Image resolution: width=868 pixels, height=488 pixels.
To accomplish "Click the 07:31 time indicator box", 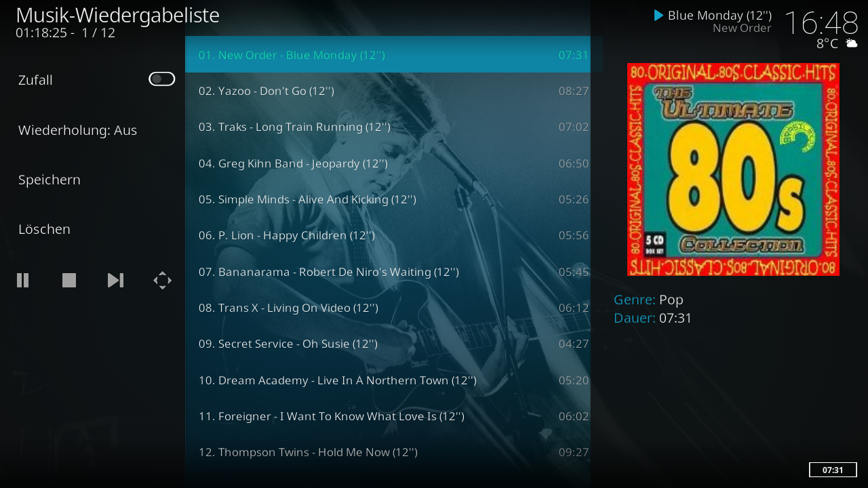I will pyautogui.click(x=833, y=470).
